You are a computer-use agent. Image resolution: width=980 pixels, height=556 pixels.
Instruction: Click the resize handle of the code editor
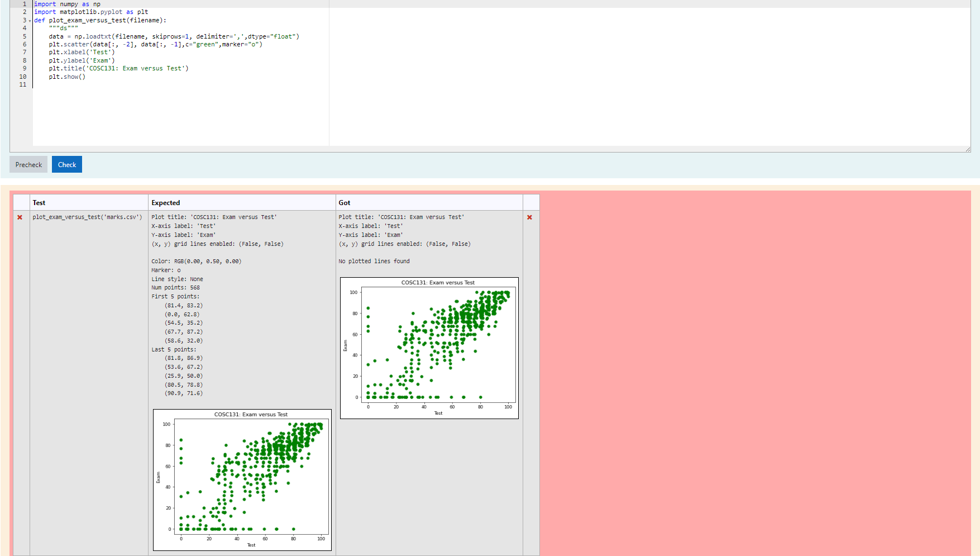(x=968, y=149)
